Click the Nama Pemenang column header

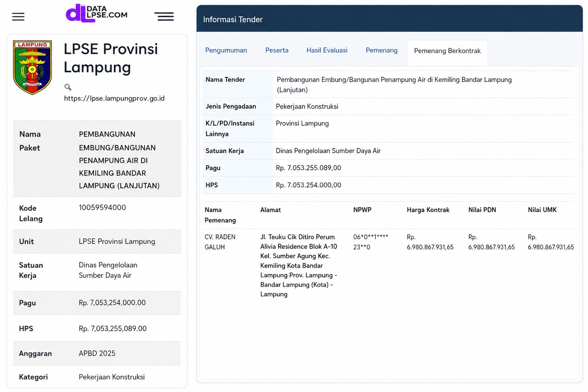(x=220, y=215)
